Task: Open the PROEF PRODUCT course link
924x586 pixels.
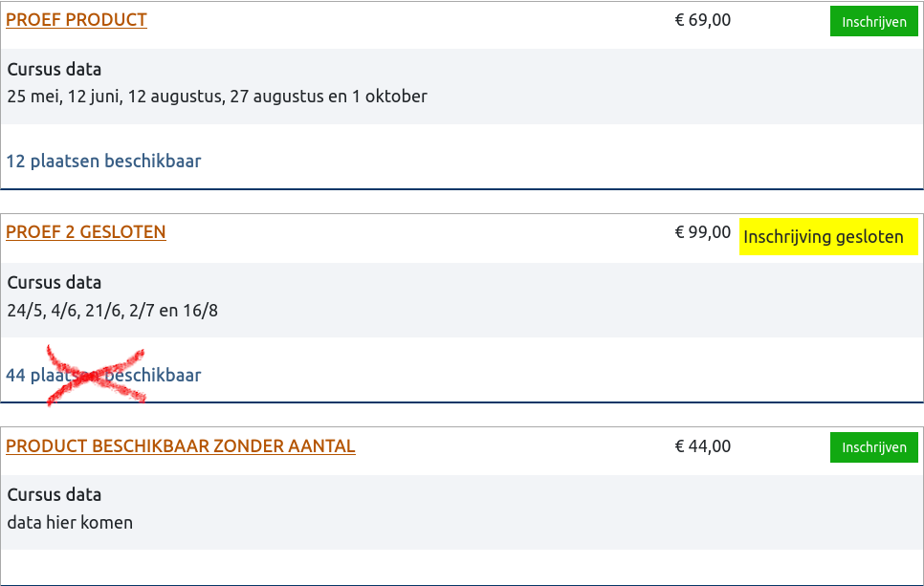Action: pos(77,19)
